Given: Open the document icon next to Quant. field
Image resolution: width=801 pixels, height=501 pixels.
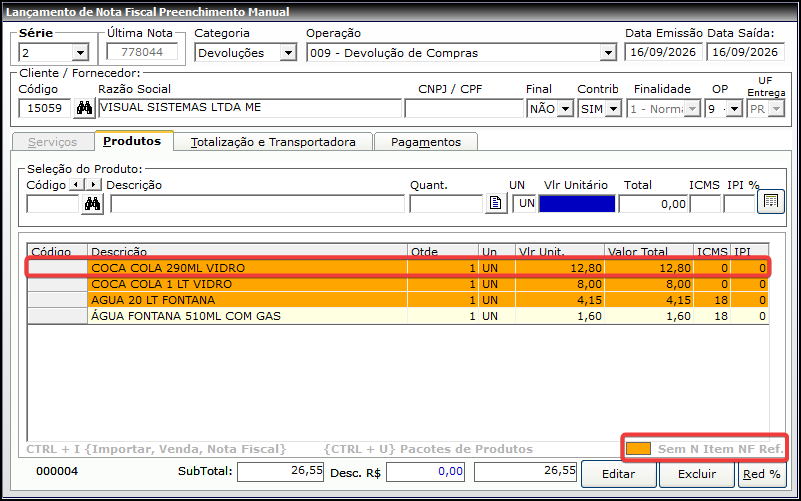Looking at the screenshot, I should (x=496, y=203).
